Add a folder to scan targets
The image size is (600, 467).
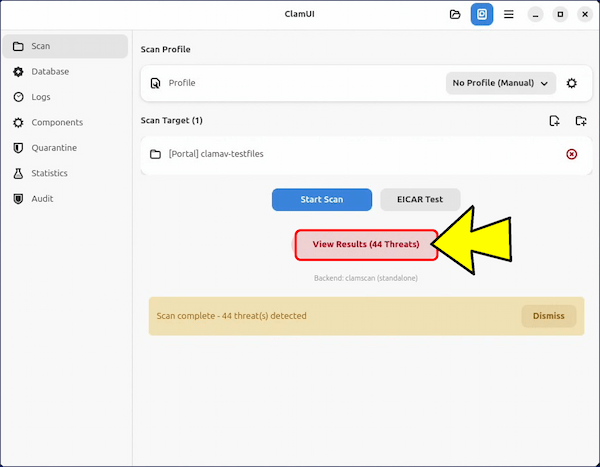click(581, 121)
